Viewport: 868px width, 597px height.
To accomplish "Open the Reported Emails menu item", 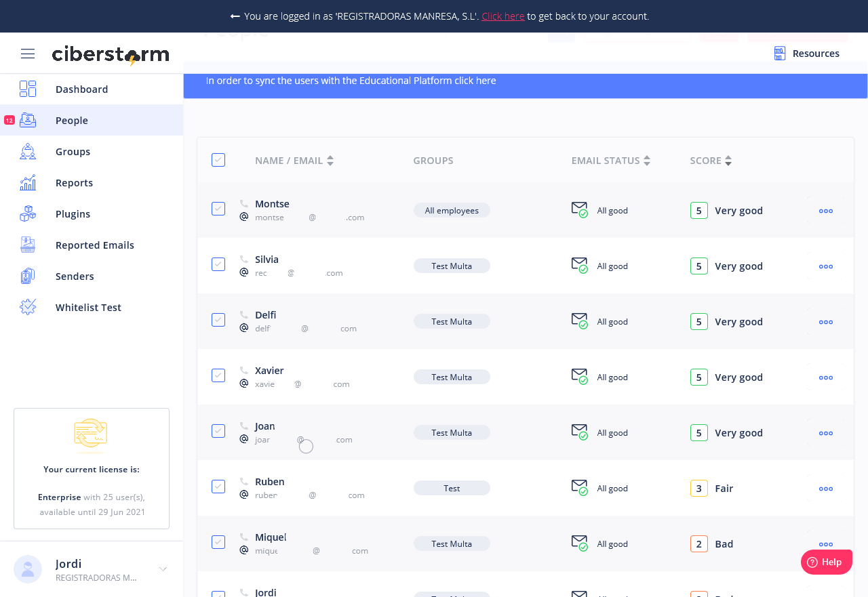I will tap(92, 245).
